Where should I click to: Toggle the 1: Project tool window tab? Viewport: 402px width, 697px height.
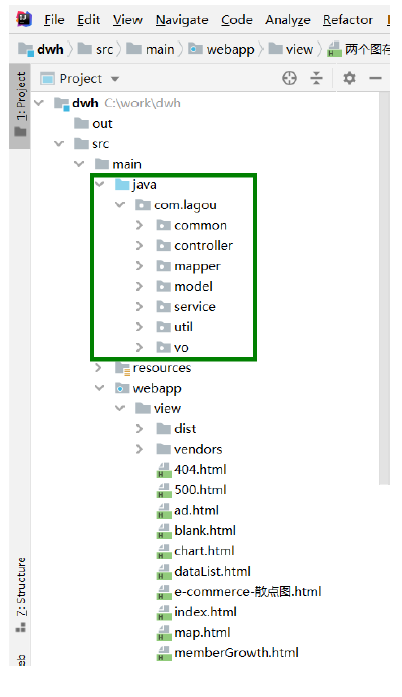point(20,105)
